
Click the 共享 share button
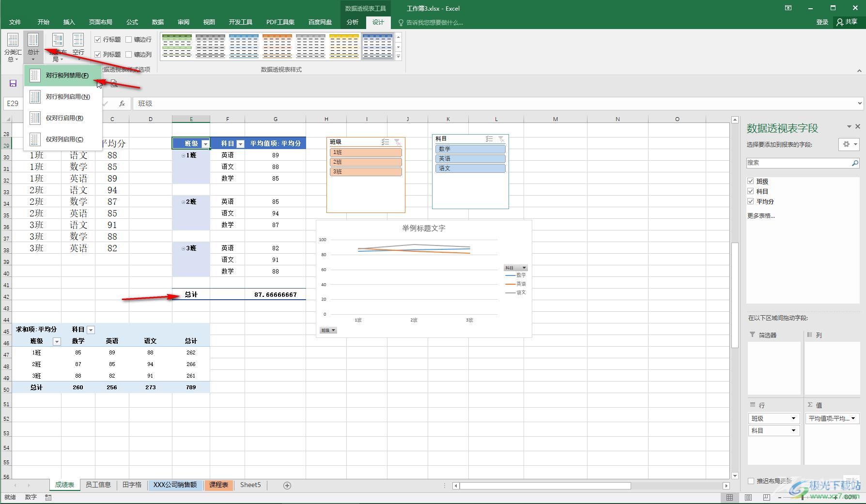pos(847,22)
